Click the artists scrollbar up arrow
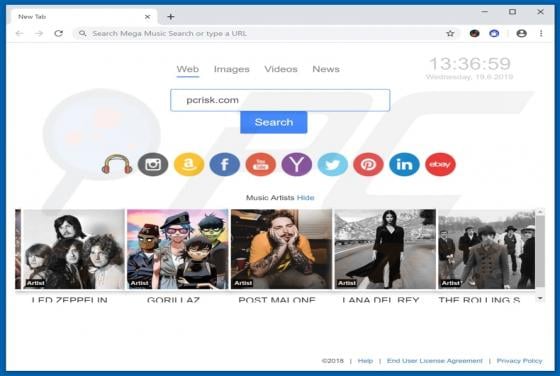This screenshot has height=376, width=560. (540, 212)
